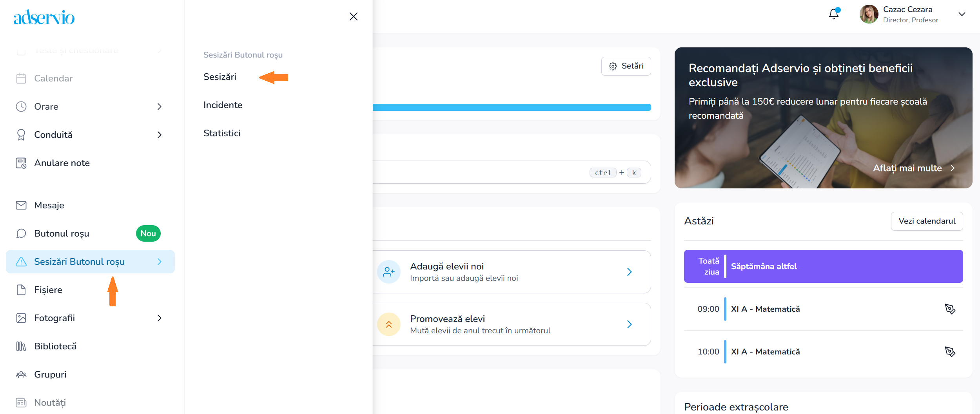Click the Setări button
Image resolution: width=980 pixels, height=414 pixels.
click(626, 66)
